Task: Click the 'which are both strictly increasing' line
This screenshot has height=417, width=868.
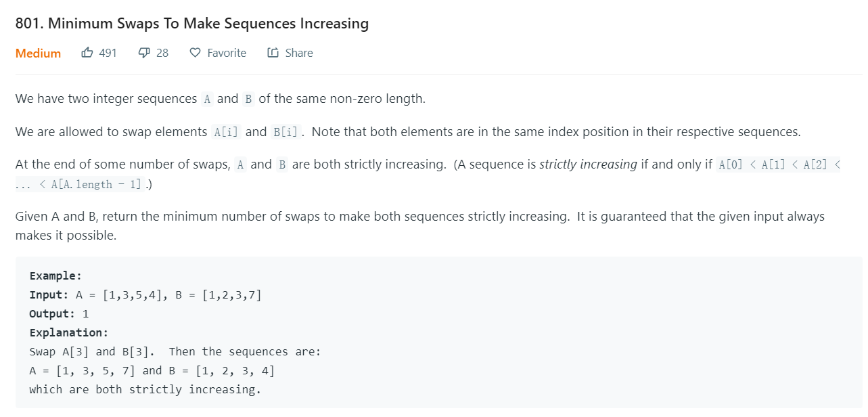Action: click(145, 389)
